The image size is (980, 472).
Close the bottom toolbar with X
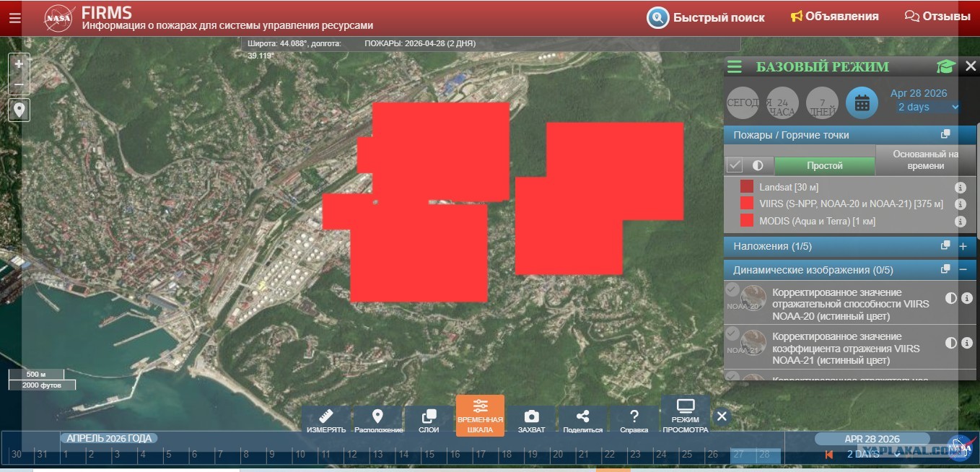click(x=722, y=416)
